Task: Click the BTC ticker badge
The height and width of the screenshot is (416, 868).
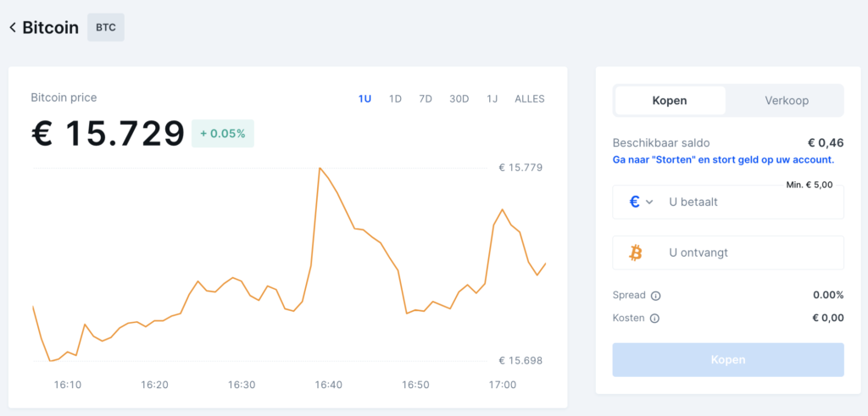Action: click(106, 28)
